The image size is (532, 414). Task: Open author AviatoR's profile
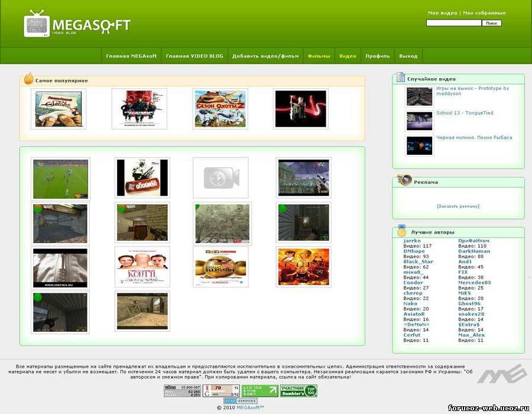(414, 314)
